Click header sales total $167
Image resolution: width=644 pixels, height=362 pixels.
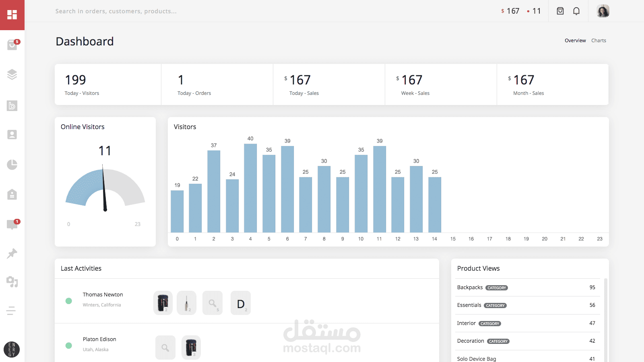(510, 11)
